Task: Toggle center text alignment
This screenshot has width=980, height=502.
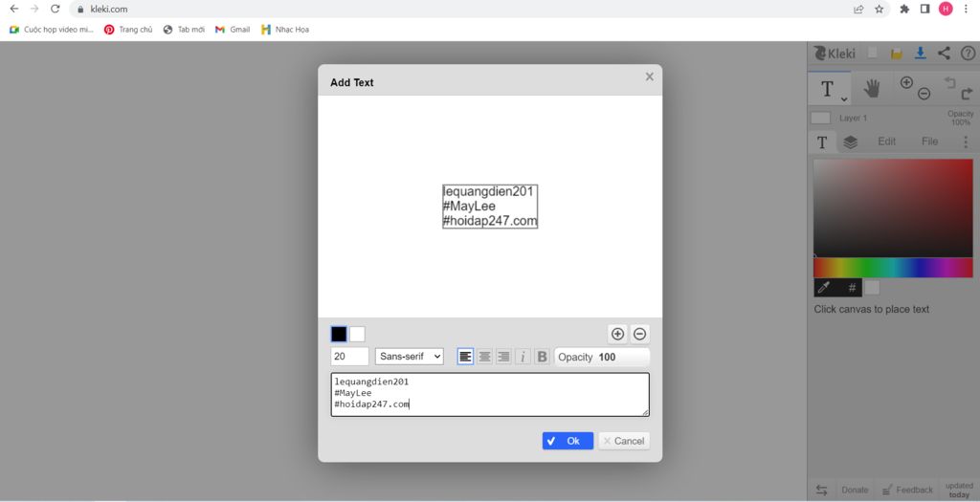Action: point(484,357)
